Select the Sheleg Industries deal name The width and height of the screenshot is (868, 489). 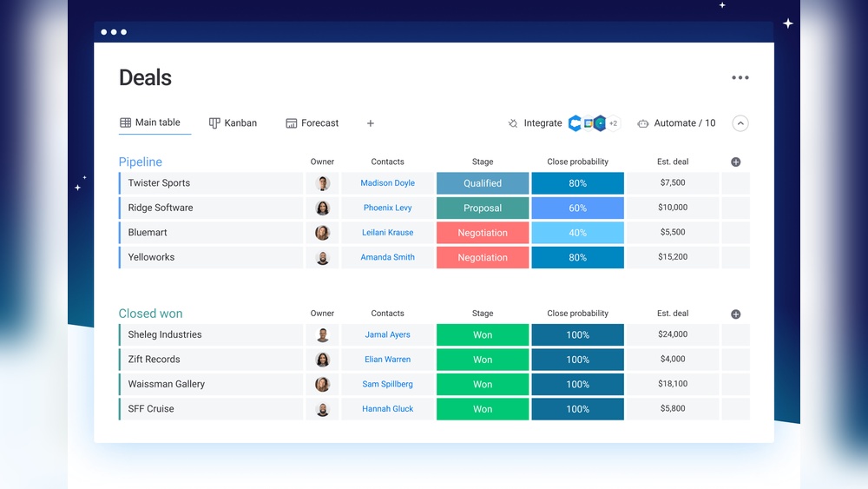click(165, 334)
